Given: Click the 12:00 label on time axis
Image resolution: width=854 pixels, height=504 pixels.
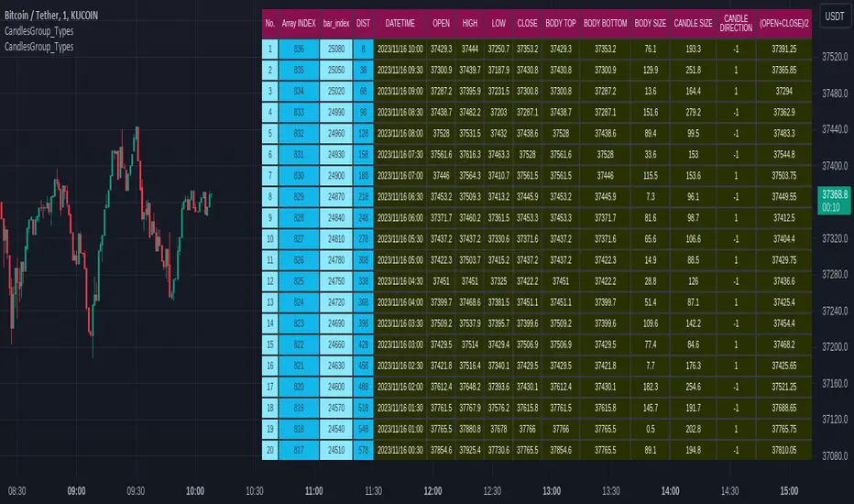Looking at the screenshot, I should (433, 490).
